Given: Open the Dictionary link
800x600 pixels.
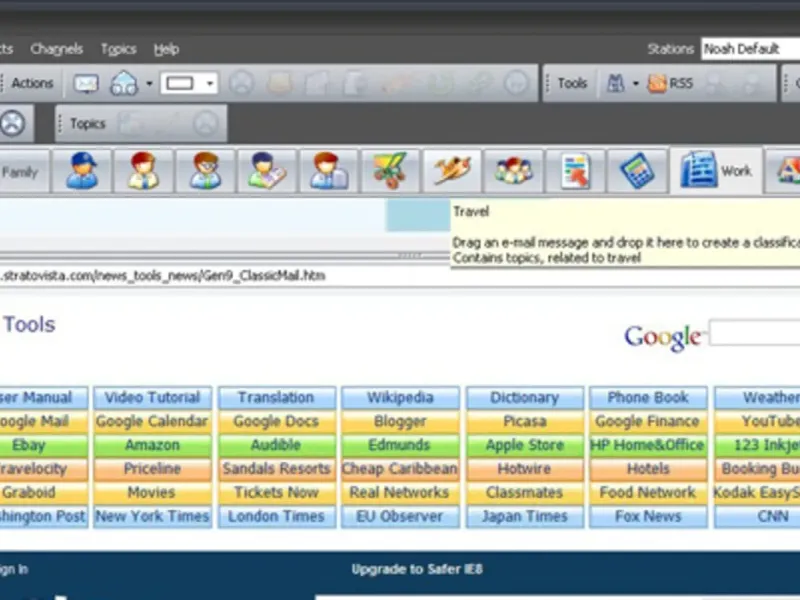Looking at the screenshot, I should point(524,397).
